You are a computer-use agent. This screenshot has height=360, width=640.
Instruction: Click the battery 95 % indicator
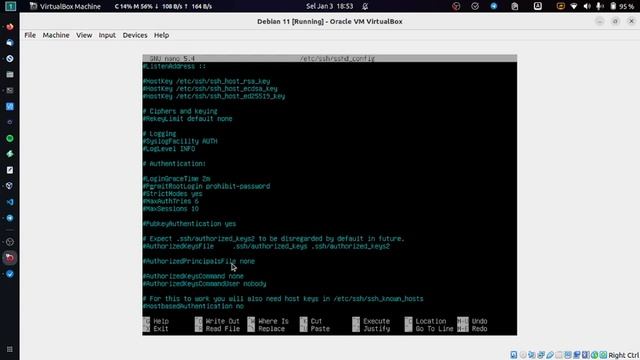coord(622,6)
